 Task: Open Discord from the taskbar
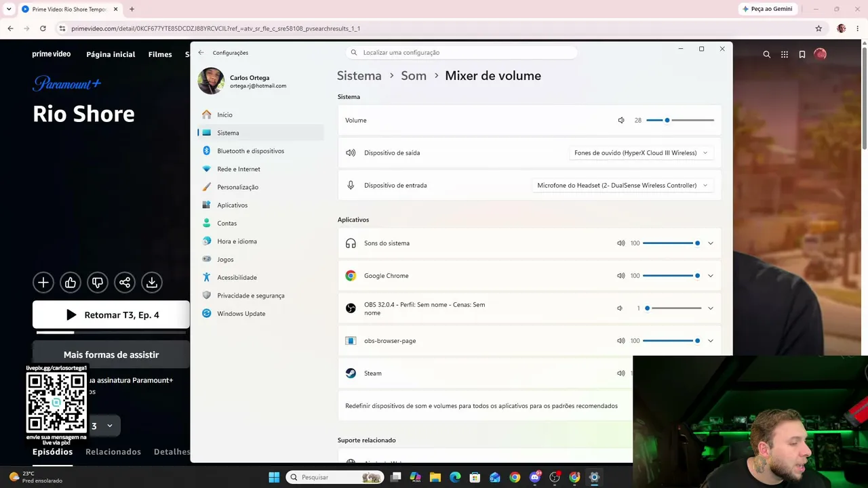pyautogui.click(x=535, y=477)
